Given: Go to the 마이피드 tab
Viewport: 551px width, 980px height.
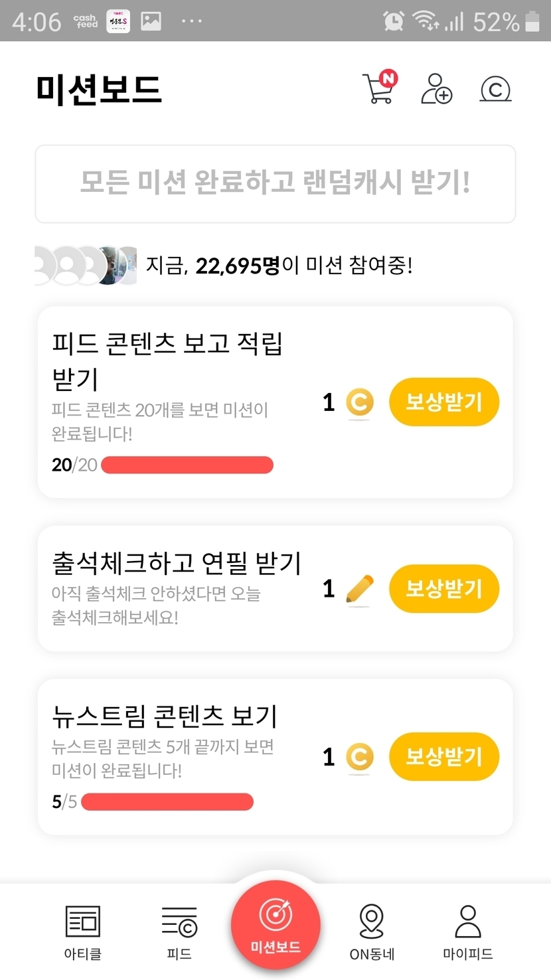Looking at the screenshot, I should [468, 932].
